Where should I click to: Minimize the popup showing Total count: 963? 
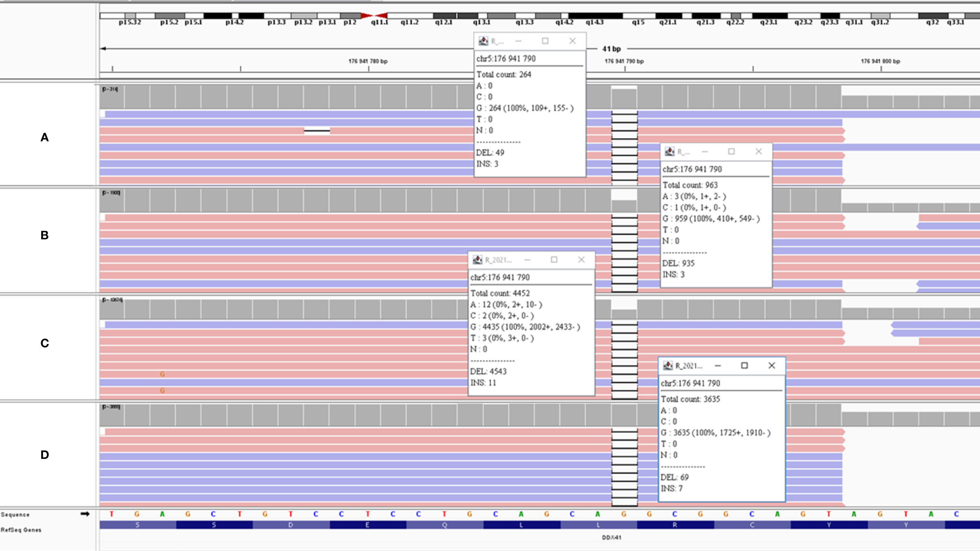point(705,152)
